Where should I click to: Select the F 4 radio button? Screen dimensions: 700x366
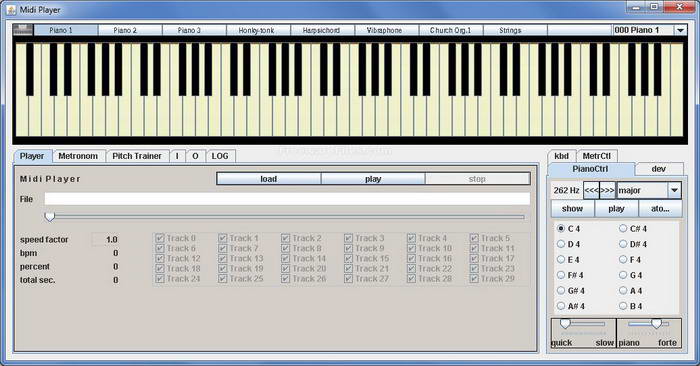623,259
